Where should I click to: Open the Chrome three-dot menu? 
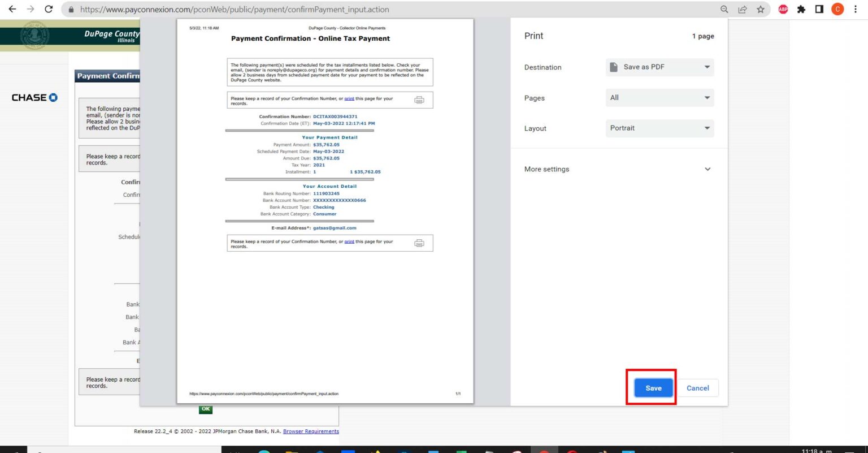856,9
